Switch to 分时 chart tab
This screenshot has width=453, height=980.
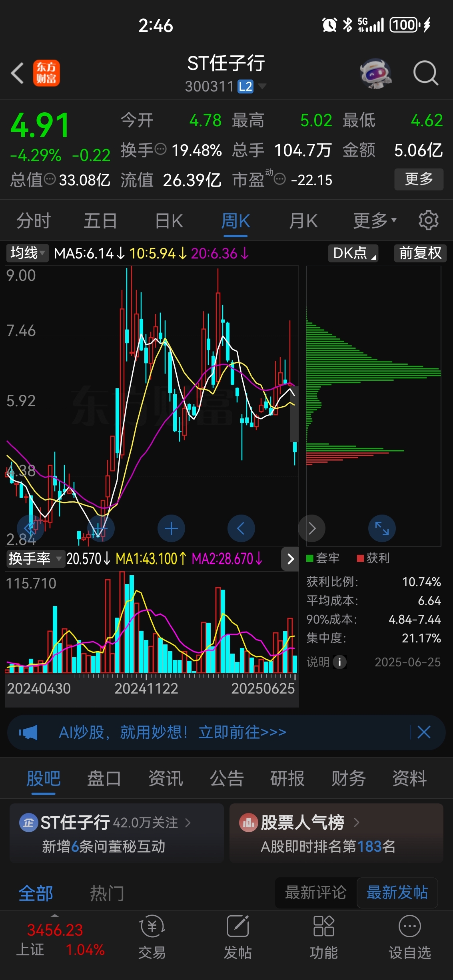coord(33,221)
